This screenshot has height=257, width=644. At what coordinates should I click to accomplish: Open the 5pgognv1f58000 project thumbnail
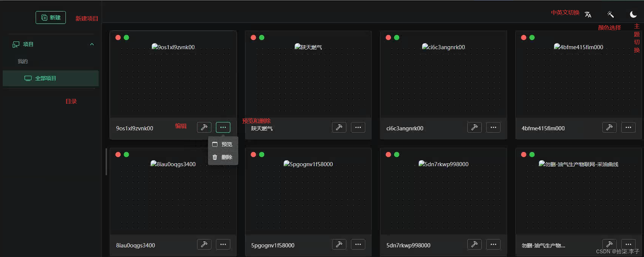(308, 196)
